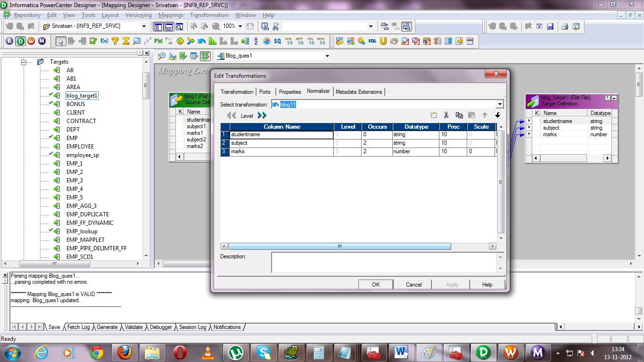Toggle the Overview window
Viewport: 644px width, 362px height.
click(x=179, y=26)
